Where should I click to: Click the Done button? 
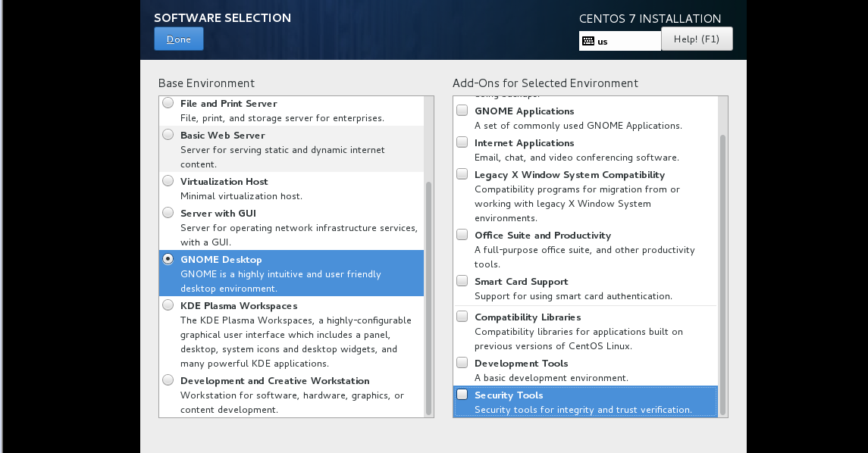point(179,39)
